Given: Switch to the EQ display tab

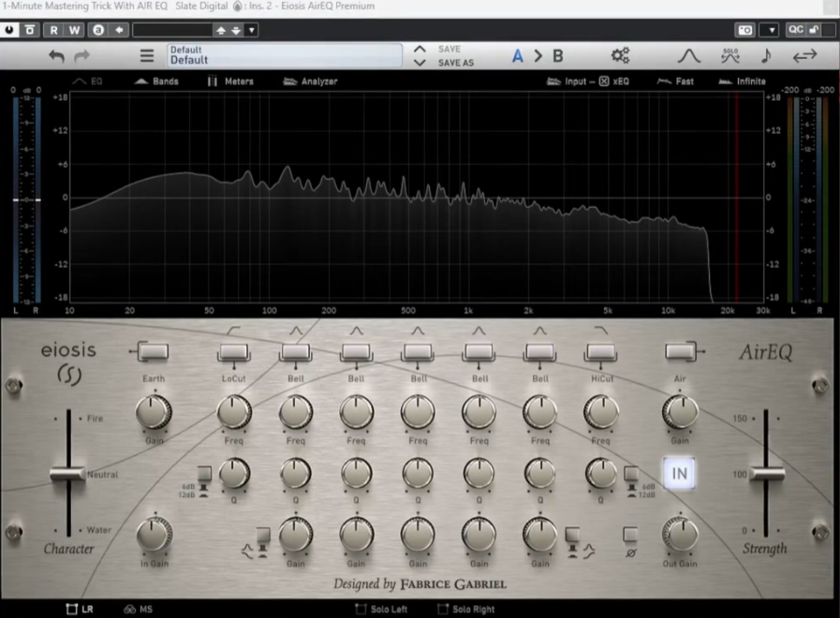Looking at the screenshot, I should point(87,81).
